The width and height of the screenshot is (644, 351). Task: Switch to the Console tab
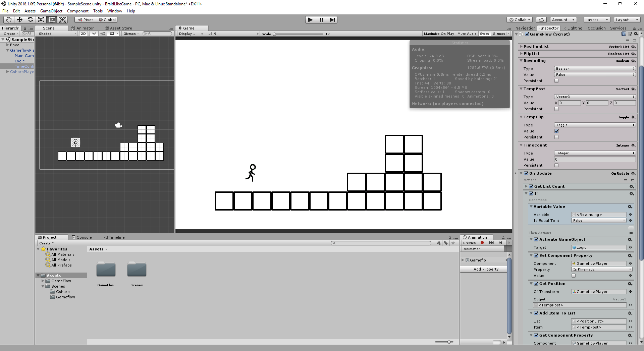[82, 237]
